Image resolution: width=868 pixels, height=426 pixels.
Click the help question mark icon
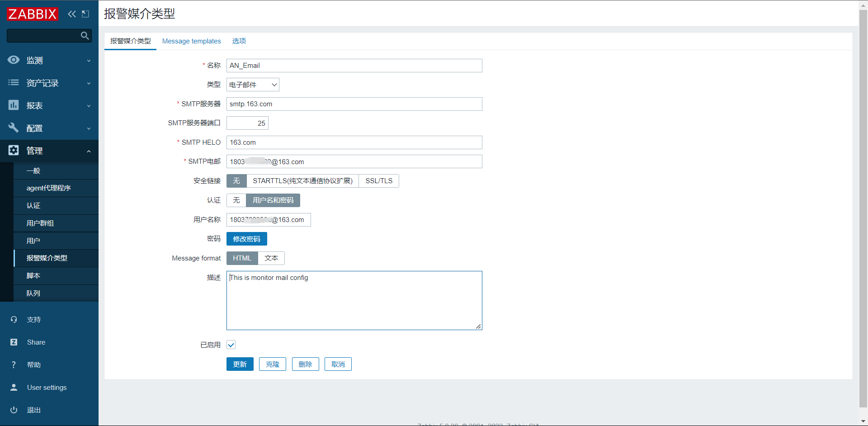click(14, 364)
